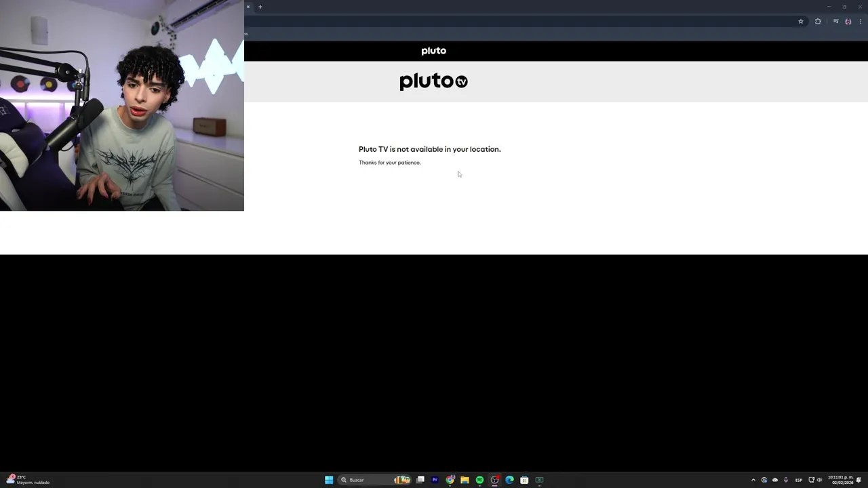Open the OneDrive cloud tray icon
The image size is (868, 488).
click(x=775, y=480)
